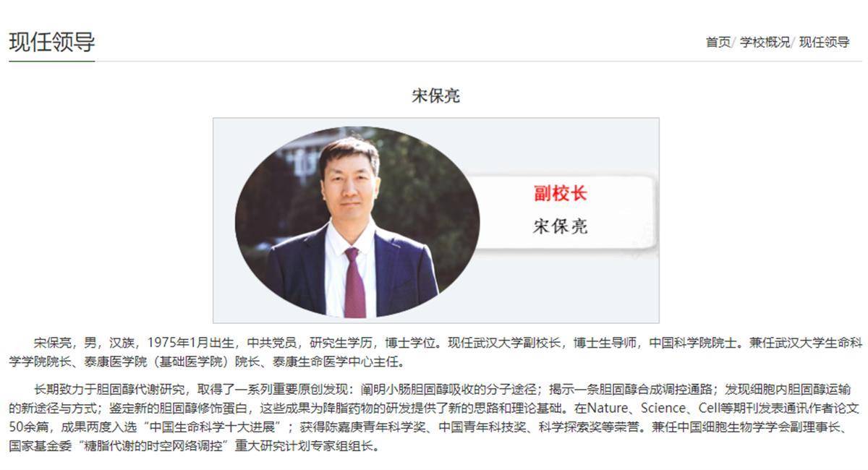
Task: Click the word Science in the journal list
Action: [x=663, y=408]
